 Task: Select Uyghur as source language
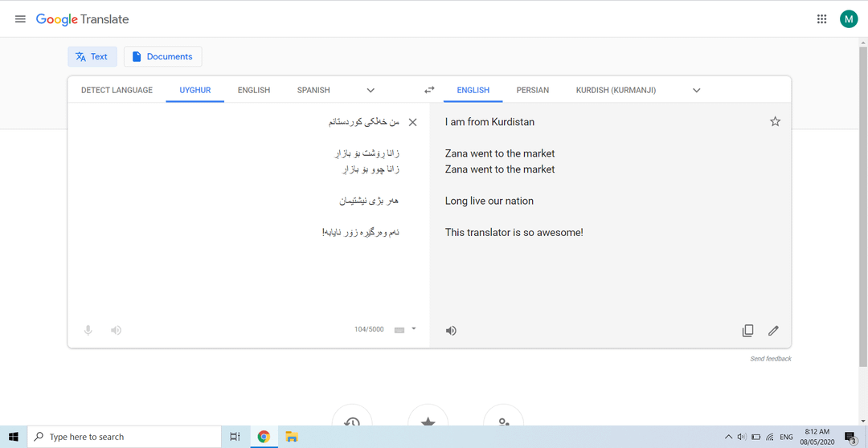click(194, 90)
